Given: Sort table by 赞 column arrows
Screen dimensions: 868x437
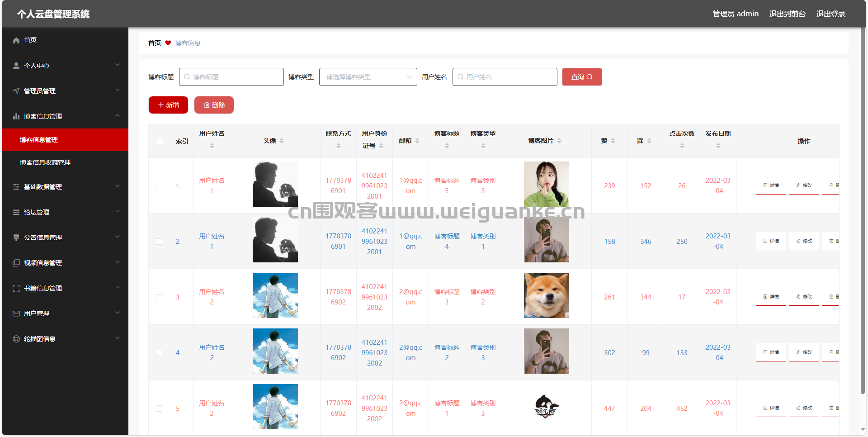Looking at the screenshot, I should point(613,141).
